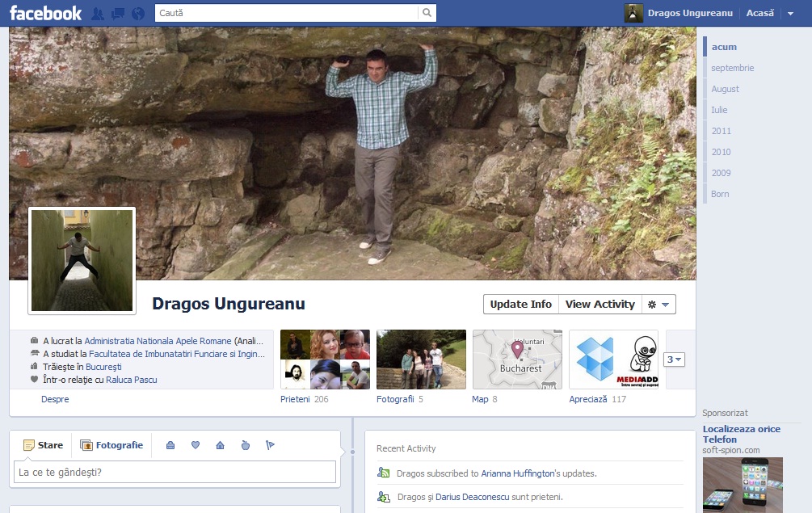Click the relationship heart icon in info
Screen dimensions: 812x513
pos(34,379)
